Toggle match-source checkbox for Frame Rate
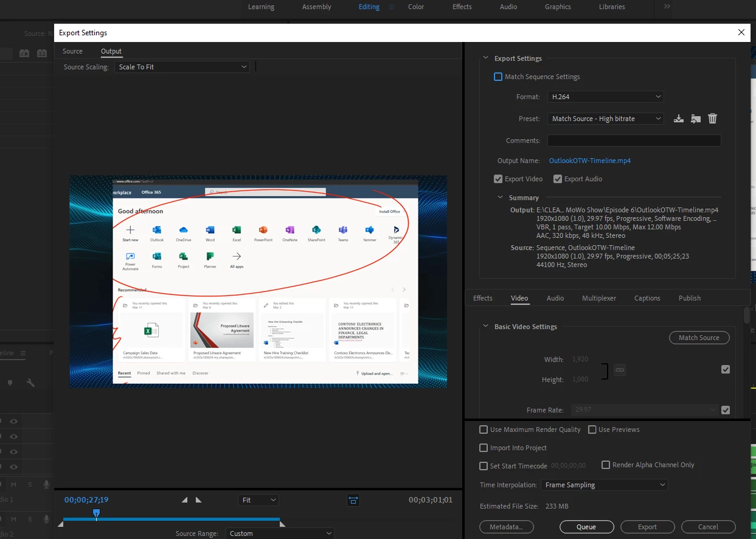Screen dimensions: 756x539 point(725,410)
